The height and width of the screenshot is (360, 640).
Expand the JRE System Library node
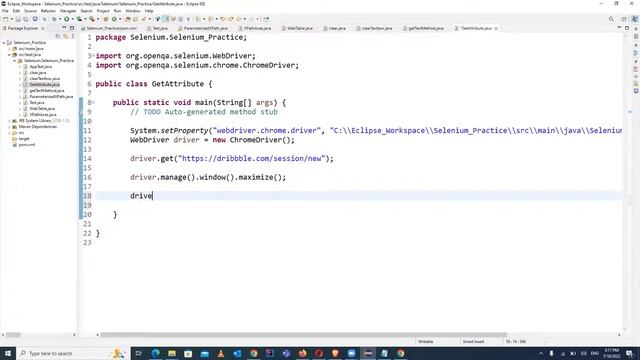(x=9, y=121)
